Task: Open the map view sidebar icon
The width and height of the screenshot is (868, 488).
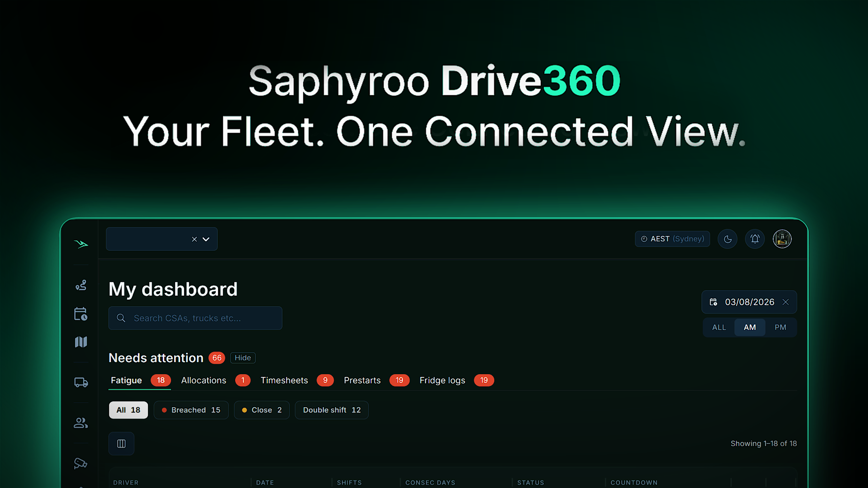Action: [x=81, y=342]
